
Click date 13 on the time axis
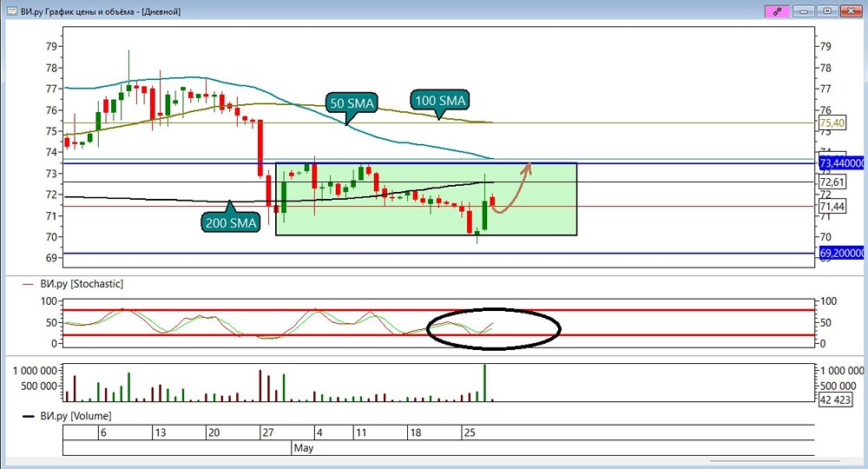pyautogui.click(x=160, y=433)
